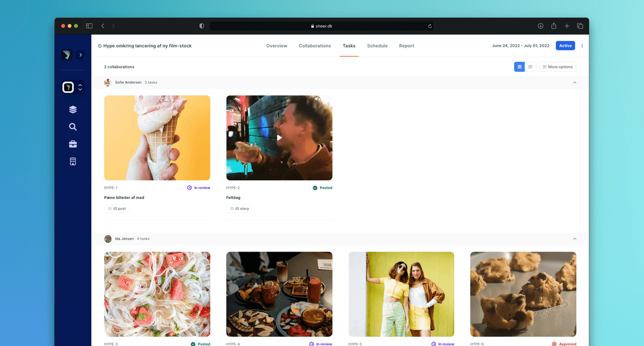The image size is (644, 346).
Task: Open the building icon in sidebar
Action: point(73,161)
